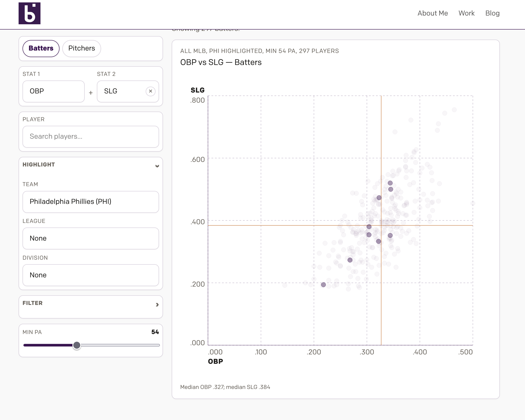525x420 pixels.
Task: Click the highest-SLG highlighted Phillies point
Action: (390, 183)
